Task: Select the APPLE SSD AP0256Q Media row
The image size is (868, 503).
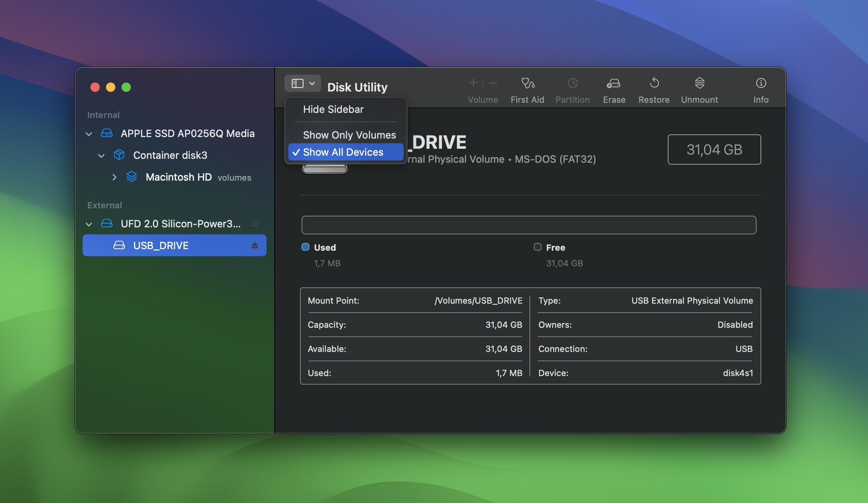Action: point(175,134)
